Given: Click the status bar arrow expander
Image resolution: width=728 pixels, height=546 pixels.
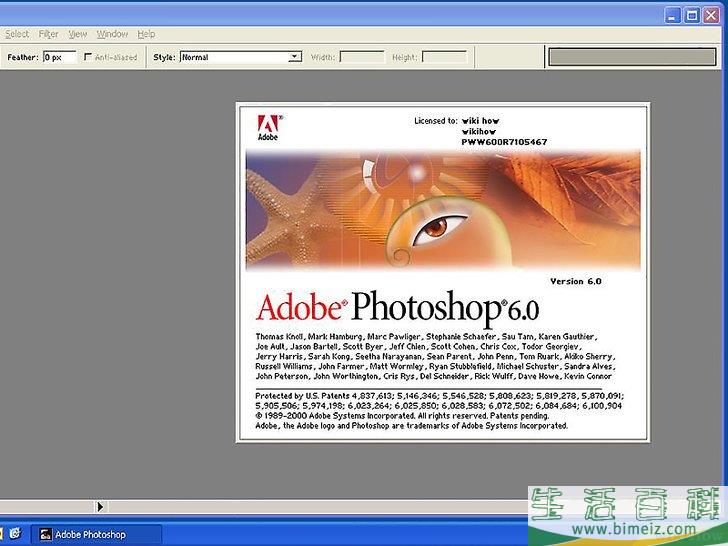Looking at the screenshot, I should click(100, 507).
